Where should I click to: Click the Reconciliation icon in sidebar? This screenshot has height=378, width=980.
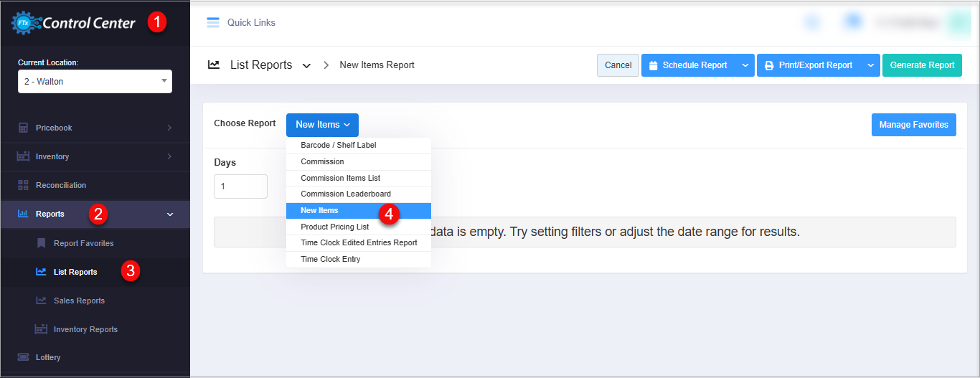point(23,185)
